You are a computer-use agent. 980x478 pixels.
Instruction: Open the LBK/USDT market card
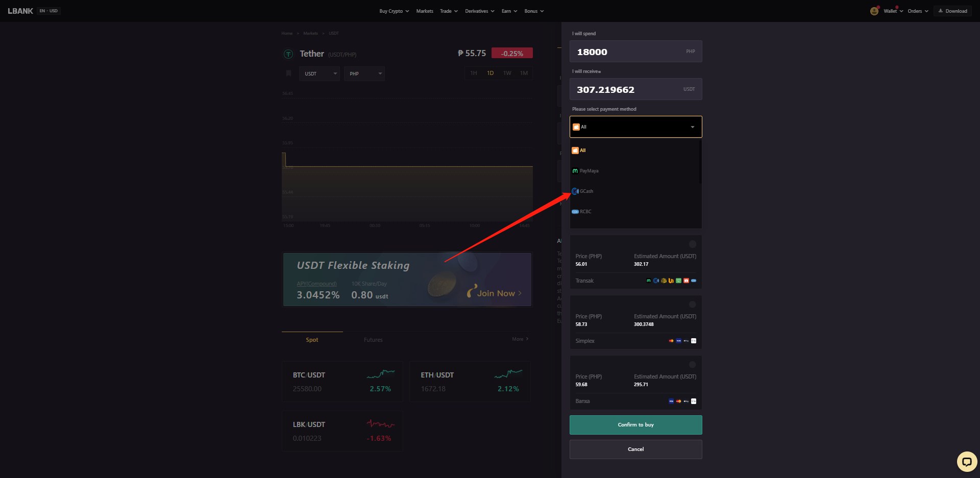click(342, 431)
